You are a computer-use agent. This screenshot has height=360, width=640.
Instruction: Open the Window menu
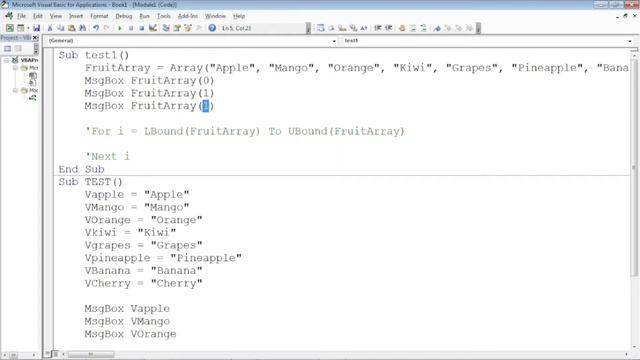(x=215, y=16)
